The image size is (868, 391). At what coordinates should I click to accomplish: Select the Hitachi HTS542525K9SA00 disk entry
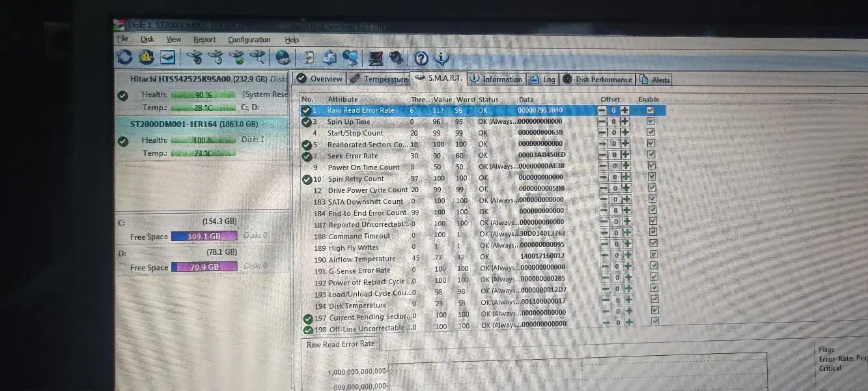click(202, 94)
